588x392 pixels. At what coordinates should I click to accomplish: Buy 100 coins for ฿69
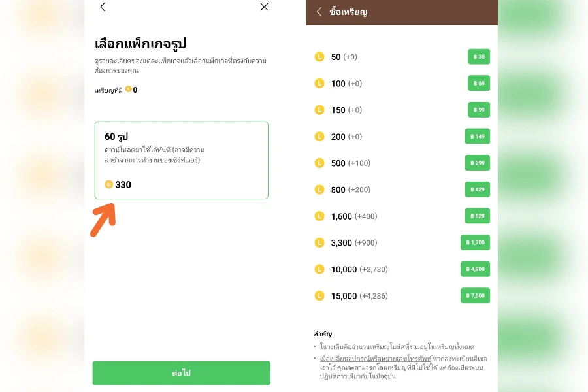[x=478, y=84]
